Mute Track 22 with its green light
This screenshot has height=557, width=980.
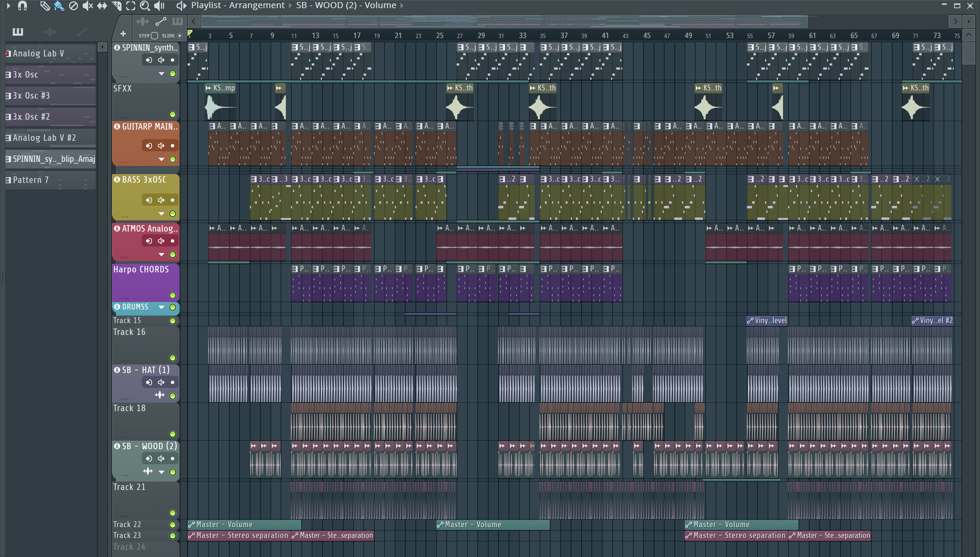point(173,524)
